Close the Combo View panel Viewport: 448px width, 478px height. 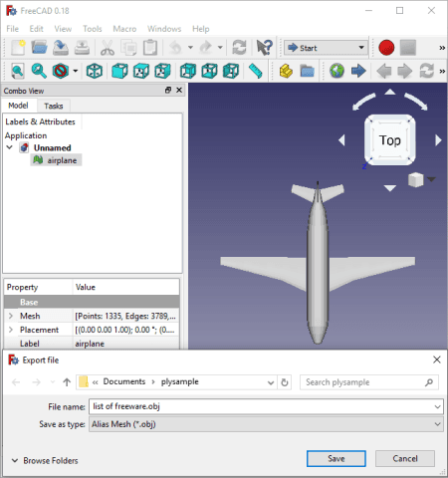click(179, 90)
